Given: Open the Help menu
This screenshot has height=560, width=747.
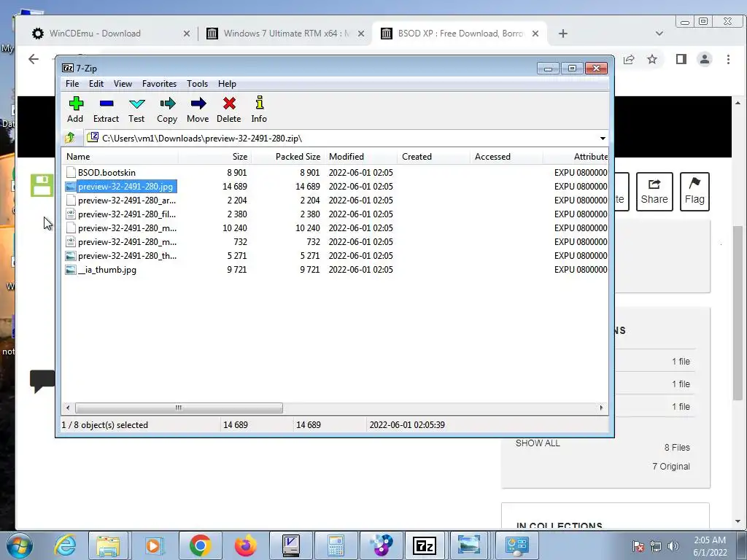Looking at the screenshot, I should (228, 84).
